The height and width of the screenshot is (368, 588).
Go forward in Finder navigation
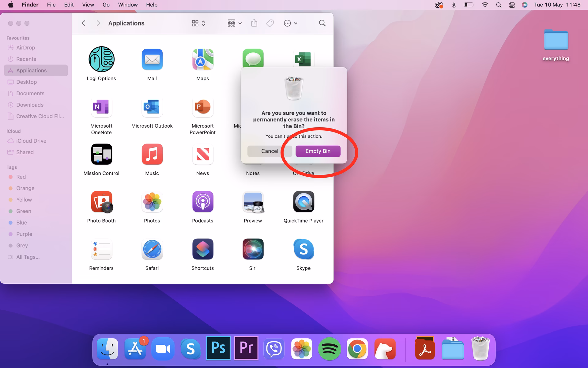click(x=98, y=23)
